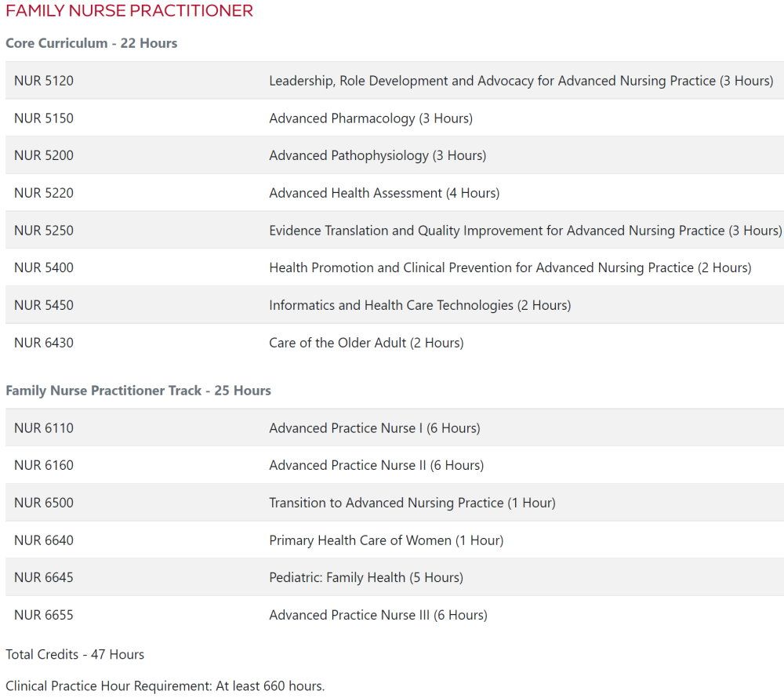Select Transition to Advanced Nursing Practice (1 Hour)
Image resolution: width=784 pixels, height=698 pixels.
[x=412, y=503]
